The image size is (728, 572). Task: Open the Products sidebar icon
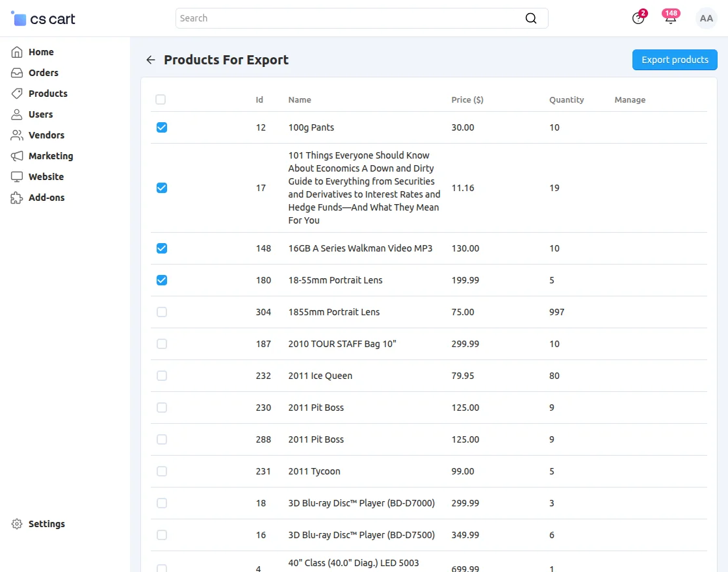(17, 93)
